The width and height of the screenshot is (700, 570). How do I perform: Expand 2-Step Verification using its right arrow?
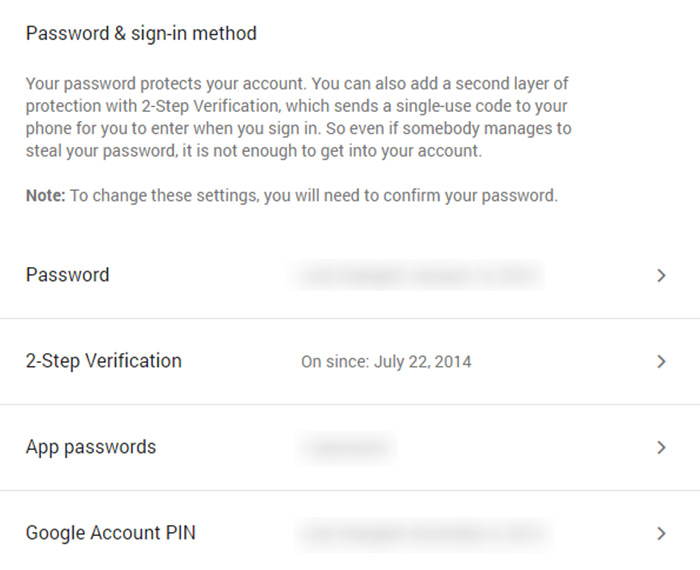point(661,361)
